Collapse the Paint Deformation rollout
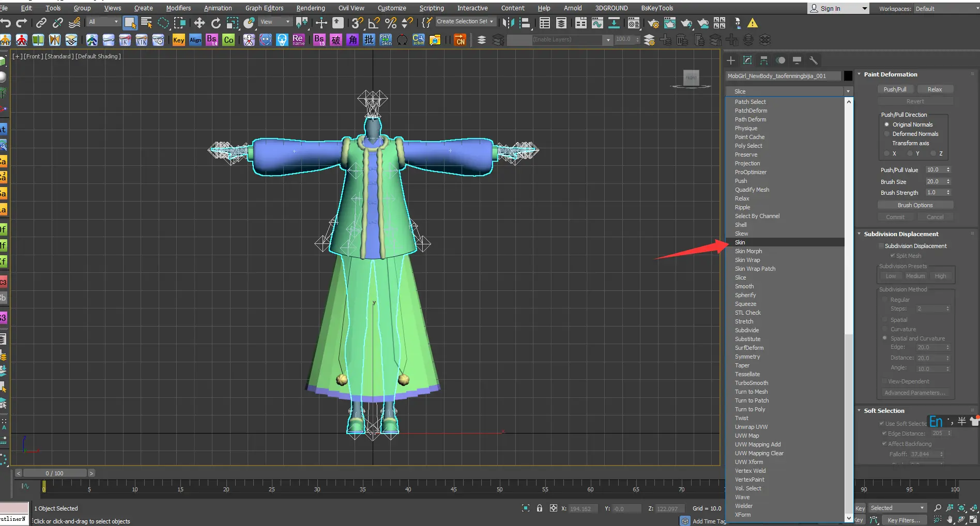 click(x=859, y=74)
